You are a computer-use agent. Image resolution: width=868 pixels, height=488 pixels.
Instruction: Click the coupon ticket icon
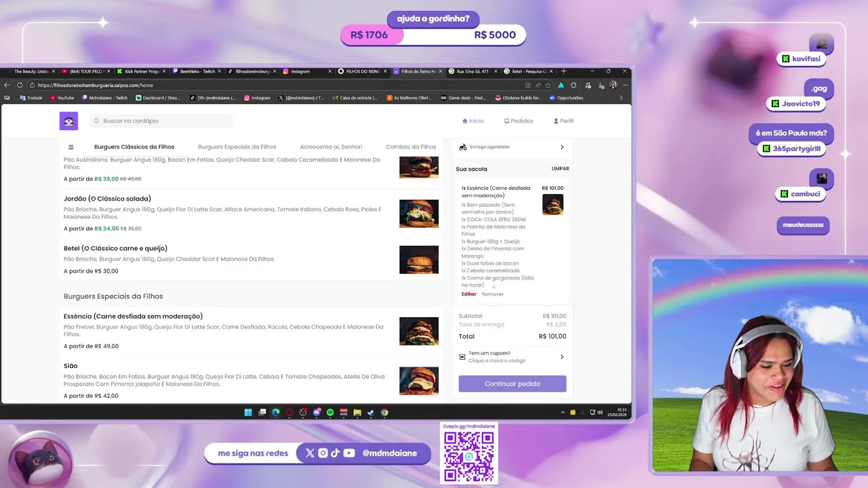click(x=462, y=357)
